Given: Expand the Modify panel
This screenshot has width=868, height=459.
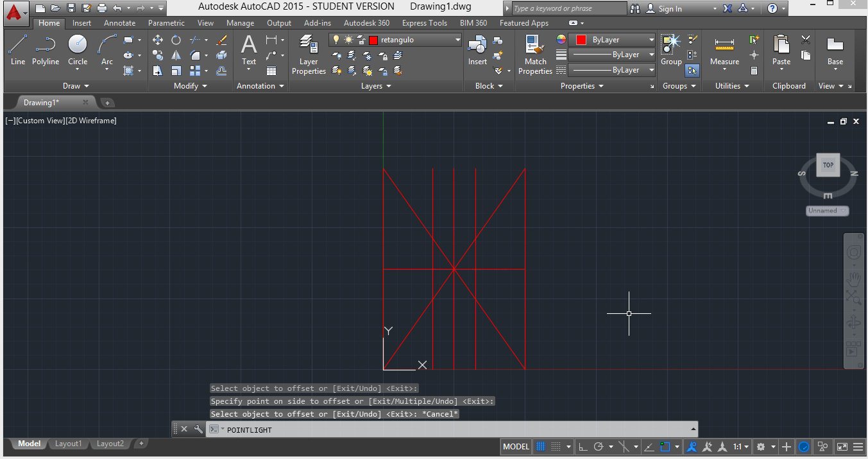Looking at the screenshot, I should (191, 86).
